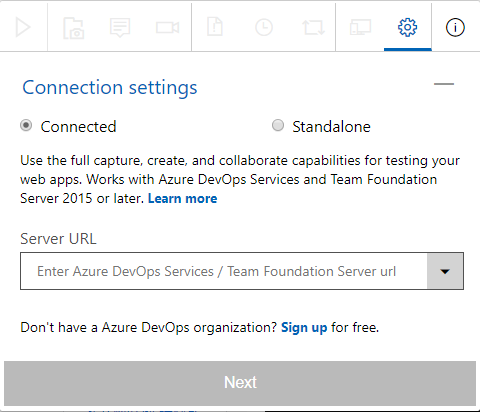Open the settings gear tab
480x412 pixels.
407,27
